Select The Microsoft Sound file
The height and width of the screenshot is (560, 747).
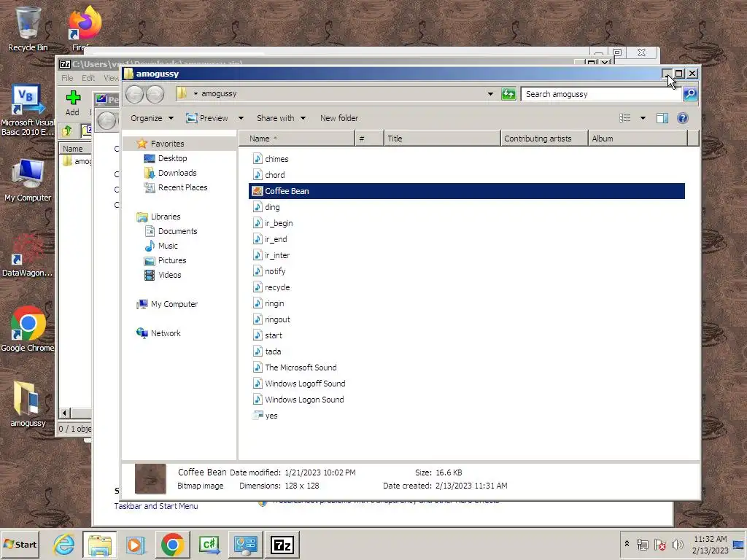click(x=295, y=367)
